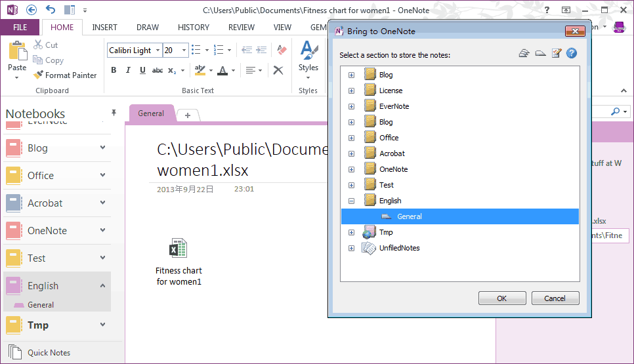Click the new page edit icon in dialog
634x364 pixels.
tap(557, 53)
